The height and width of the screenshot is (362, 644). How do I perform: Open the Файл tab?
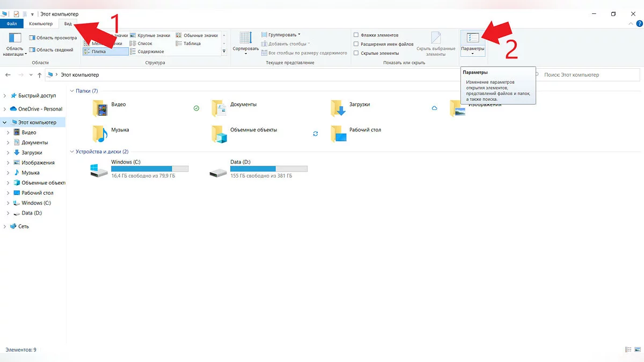click(x=12, y=24)
